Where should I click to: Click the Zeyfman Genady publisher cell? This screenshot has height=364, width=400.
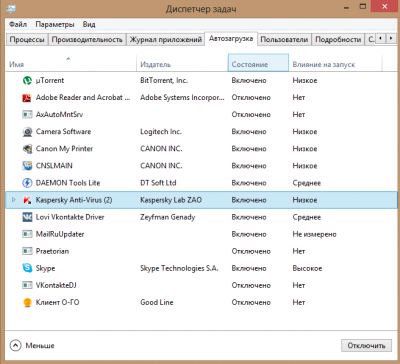click(x=168, y=217)
